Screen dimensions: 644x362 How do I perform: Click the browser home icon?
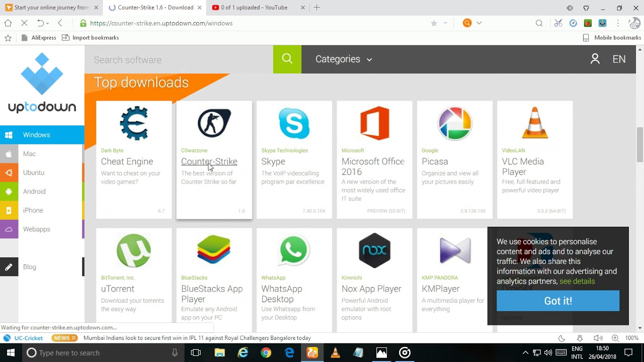(x=8, y=23)
